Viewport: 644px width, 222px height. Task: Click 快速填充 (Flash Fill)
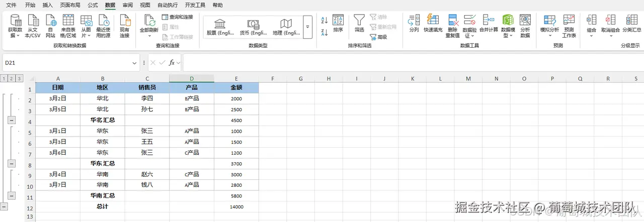click(x=433, y=24)
